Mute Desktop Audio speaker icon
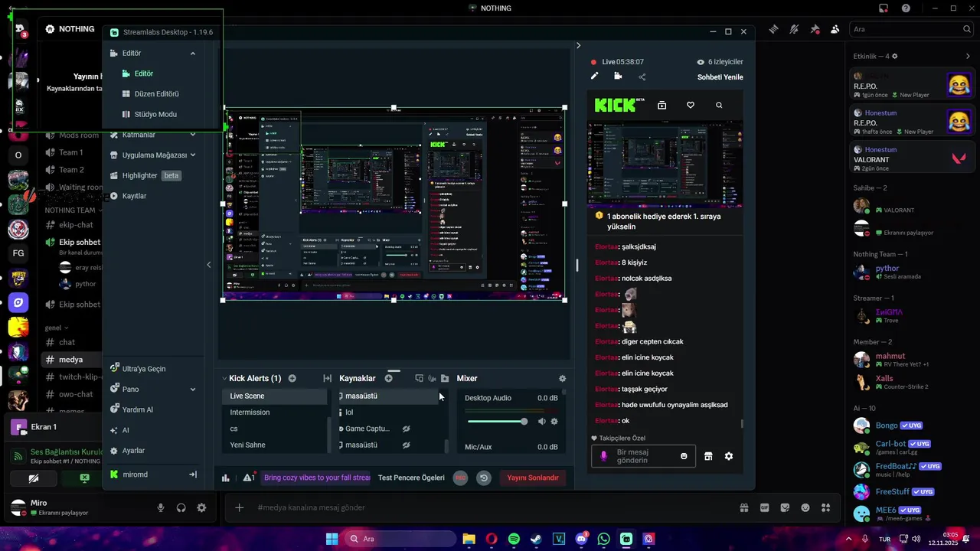The height and width of the screenshot is (551, 980). pos(541,422)
